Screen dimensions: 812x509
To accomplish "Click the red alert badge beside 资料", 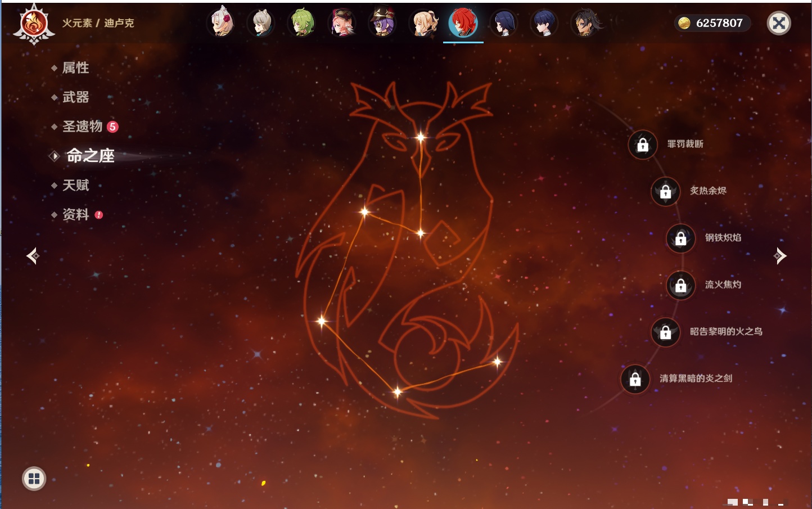I will point(99,214).
